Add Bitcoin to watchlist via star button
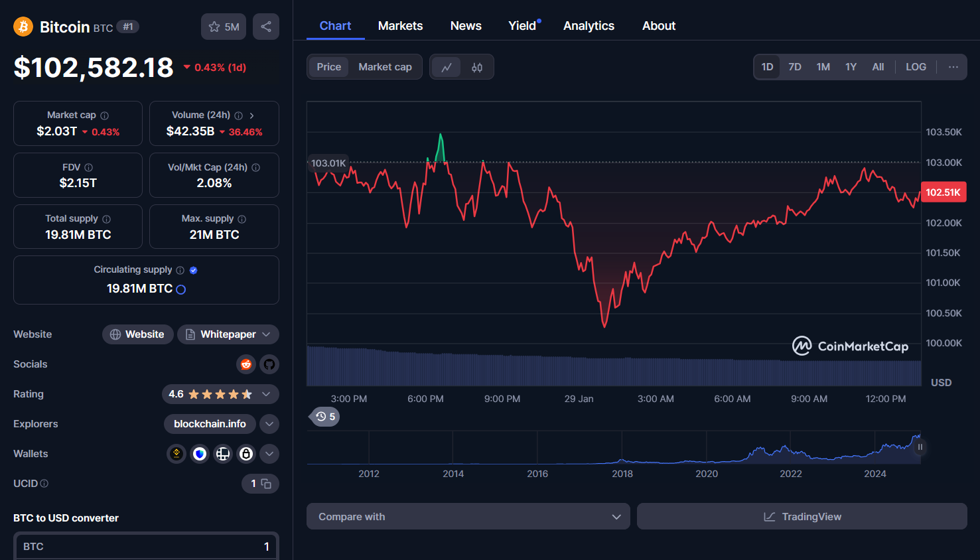The width and height of the screenshot is (980, 560). tap(224, 27)
